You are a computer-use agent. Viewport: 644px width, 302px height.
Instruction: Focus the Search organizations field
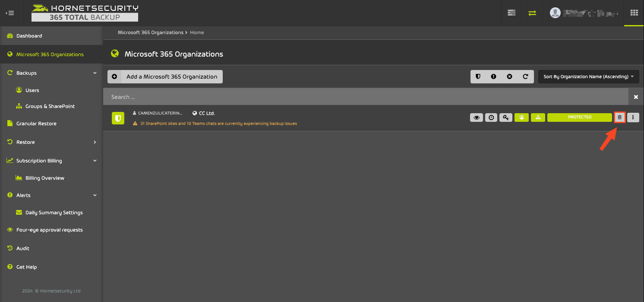click(366, 97)
